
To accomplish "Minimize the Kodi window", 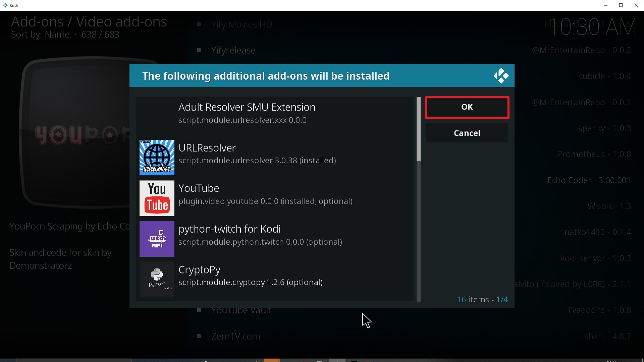I will point(606,5).
